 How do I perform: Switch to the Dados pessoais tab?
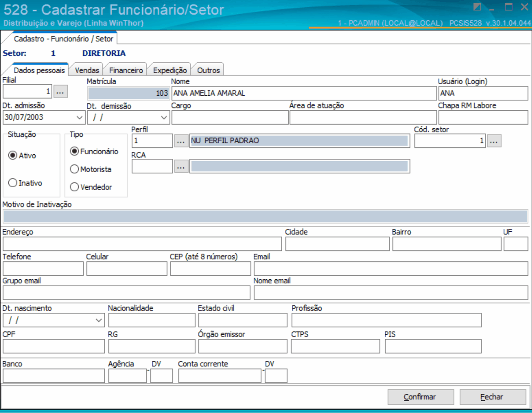(39, 71)
